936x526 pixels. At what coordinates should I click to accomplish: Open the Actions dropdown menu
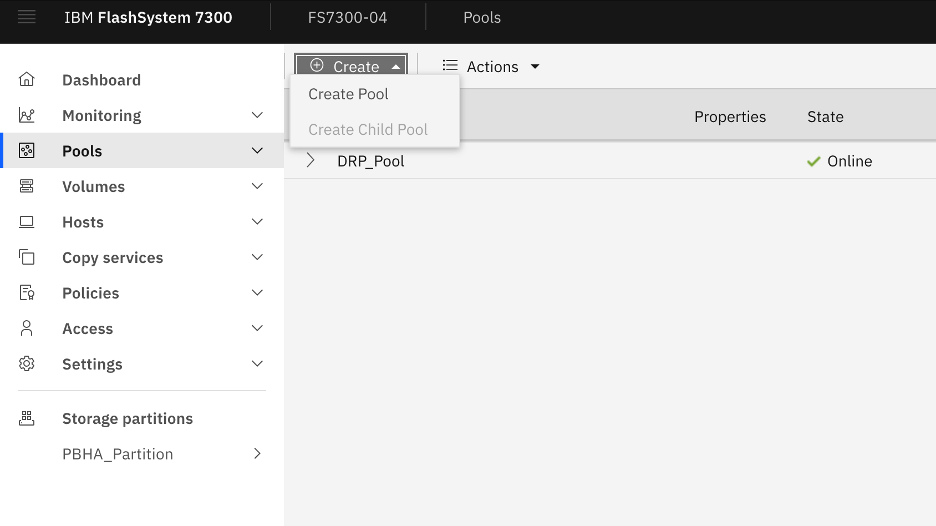tap(491, 67)
